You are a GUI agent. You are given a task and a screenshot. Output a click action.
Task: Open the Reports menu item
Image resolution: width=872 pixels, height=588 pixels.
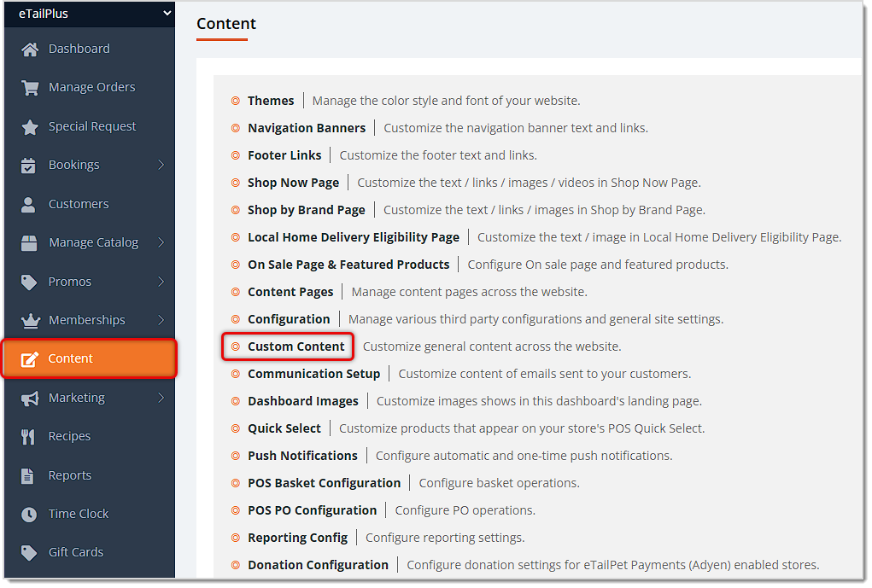click(x=70, y=475)
